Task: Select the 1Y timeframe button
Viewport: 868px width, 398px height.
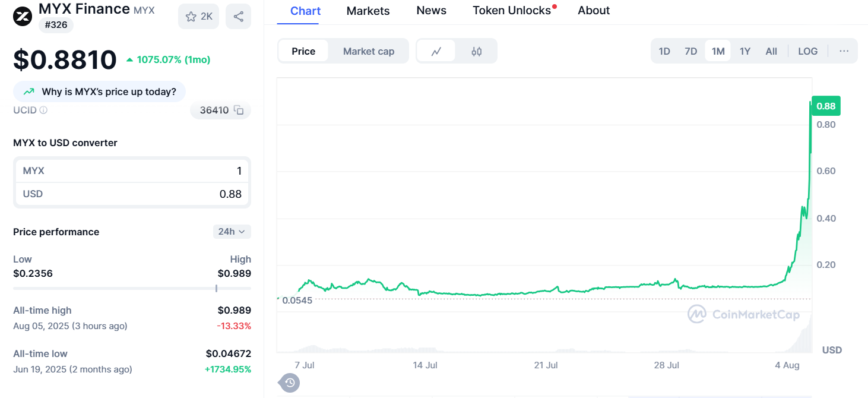Action: pyautogui.click(x=745, y=51)
